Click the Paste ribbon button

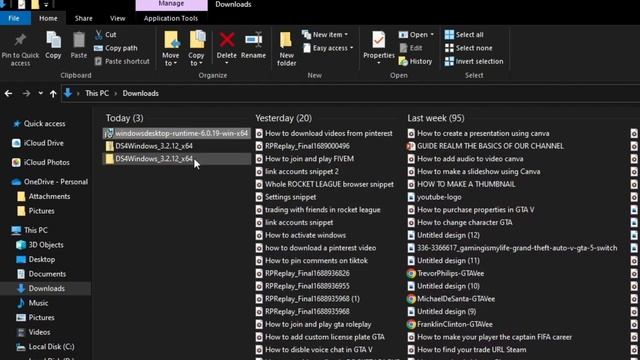pyautogui.click(x=79, y=46)
